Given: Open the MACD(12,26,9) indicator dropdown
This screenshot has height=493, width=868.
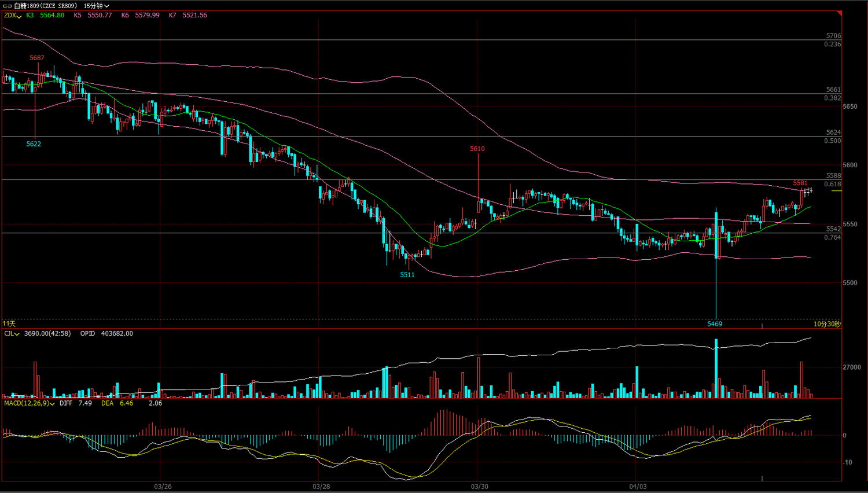Looking at the screenshot, I should pos(29,403).
